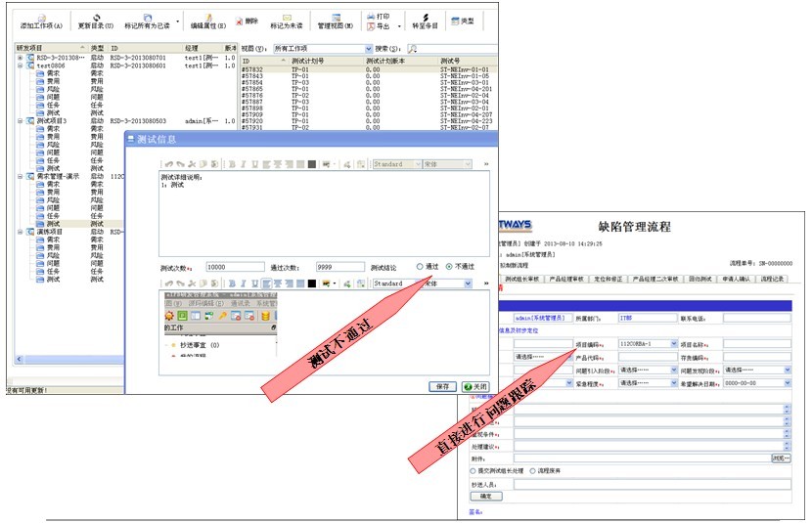Select the 不通过 radio button
The height and width of the screenshot is (523, 812).
point(449,267)
